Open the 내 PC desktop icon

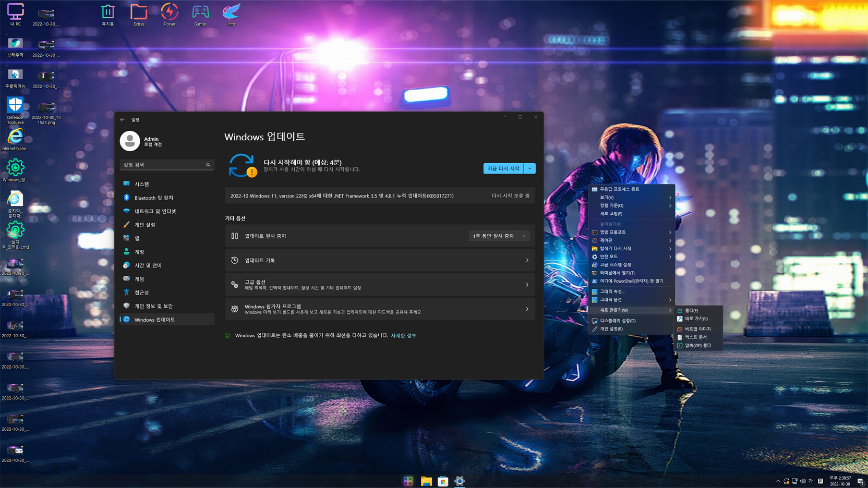pyautogui.click(x=15, y=14)
